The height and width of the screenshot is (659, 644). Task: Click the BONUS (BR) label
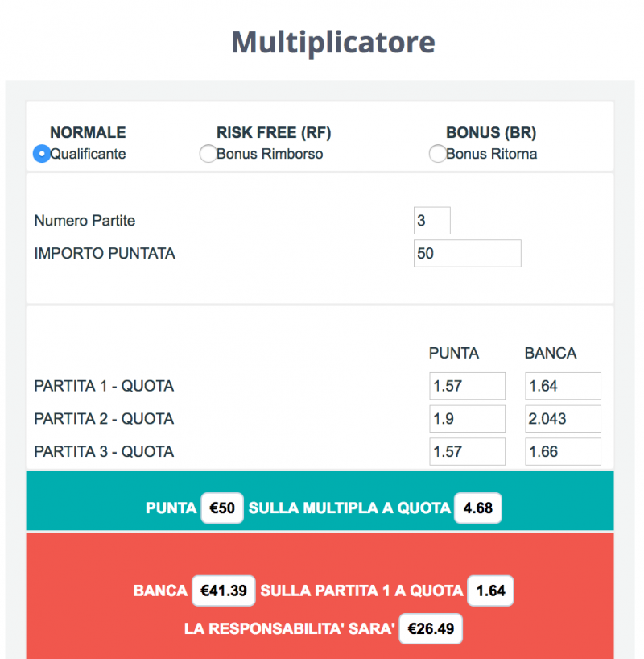click(x=491, y=133)
